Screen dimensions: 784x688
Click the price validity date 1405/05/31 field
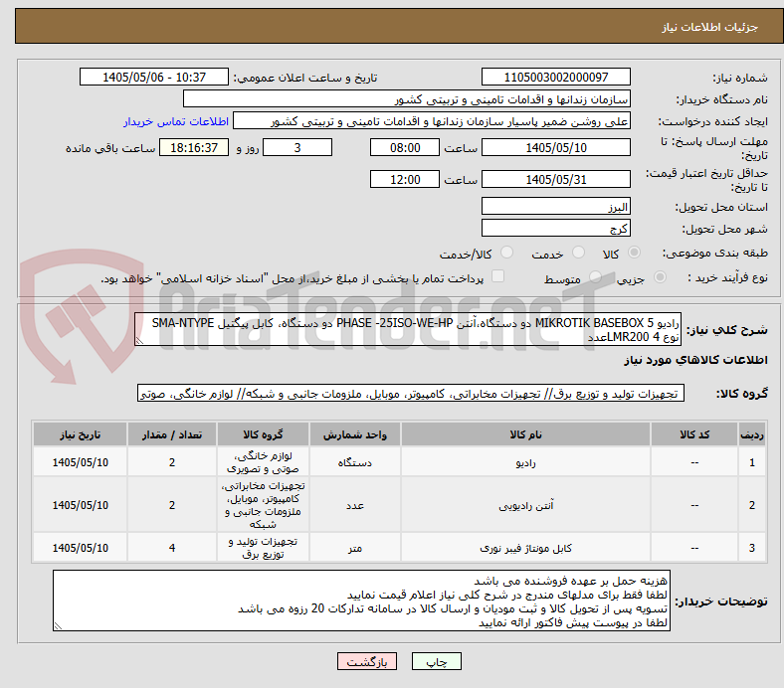[x=555, y=179]
